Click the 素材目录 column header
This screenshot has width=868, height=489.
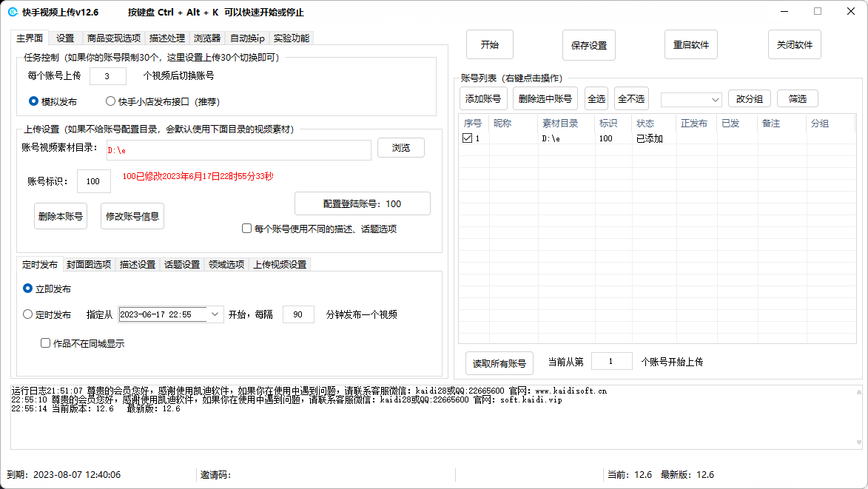(x=566, y=124)
